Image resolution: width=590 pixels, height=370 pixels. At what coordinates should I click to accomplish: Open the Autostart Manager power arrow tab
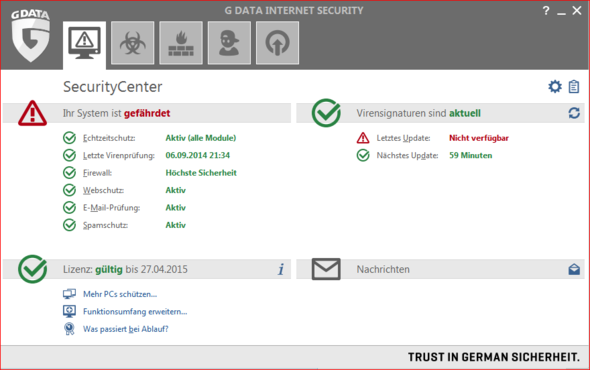tap(277, 43)
